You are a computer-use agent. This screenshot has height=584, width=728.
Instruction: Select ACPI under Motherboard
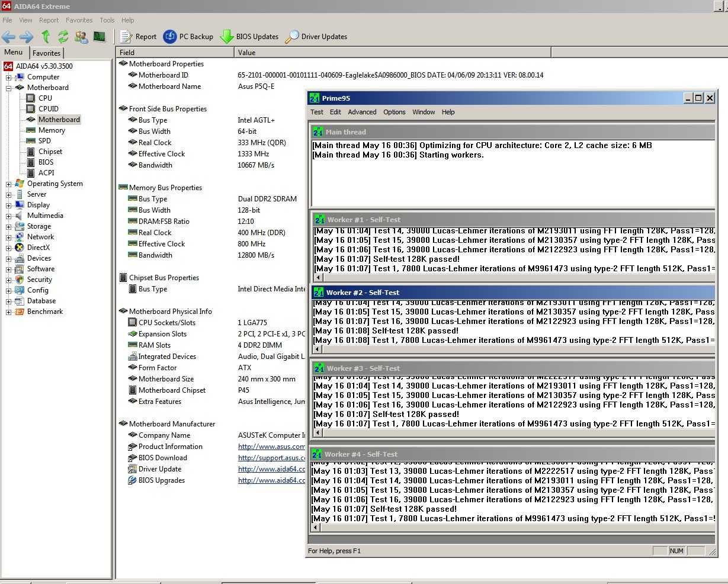click(x=46, y=173)
